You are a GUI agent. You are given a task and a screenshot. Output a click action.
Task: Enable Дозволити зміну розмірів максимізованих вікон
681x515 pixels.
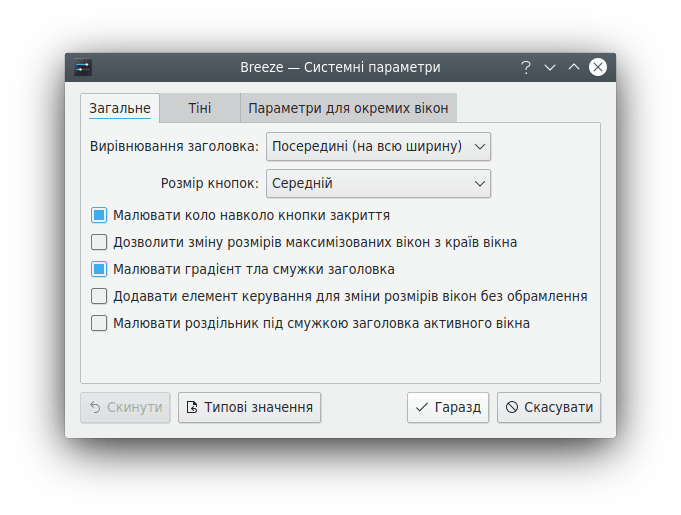[99, 242]
